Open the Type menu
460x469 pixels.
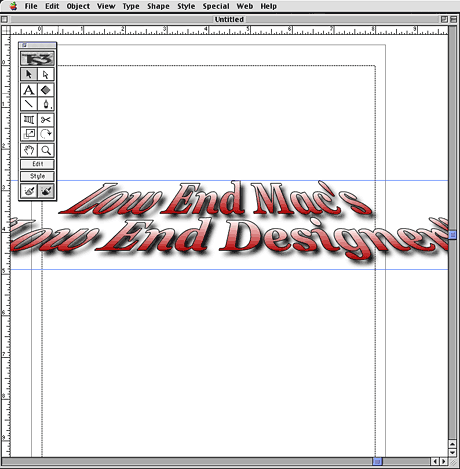pos(131,6)
